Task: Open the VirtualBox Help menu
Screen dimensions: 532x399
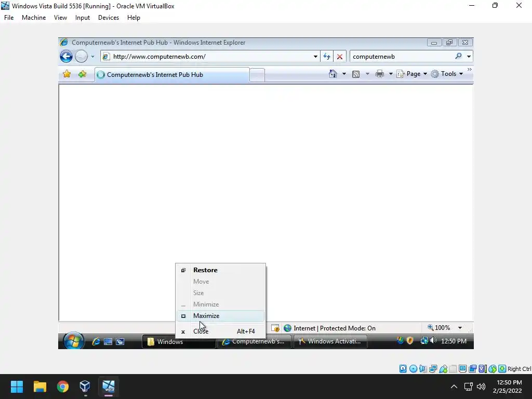Action: [x=134, y=18]
